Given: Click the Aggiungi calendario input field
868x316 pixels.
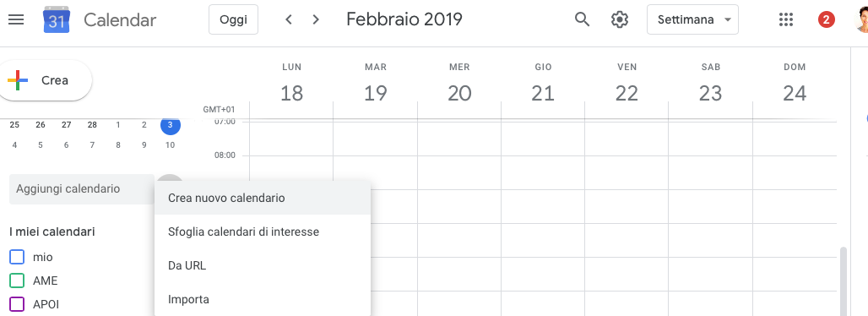Looking at the screenshot, I should 82,189.
